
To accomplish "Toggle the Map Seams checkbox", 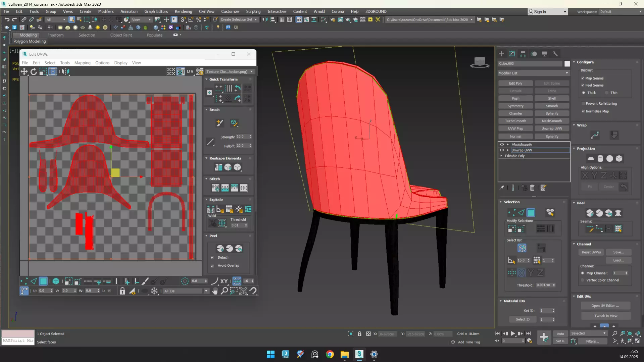I will coord(583,78).
